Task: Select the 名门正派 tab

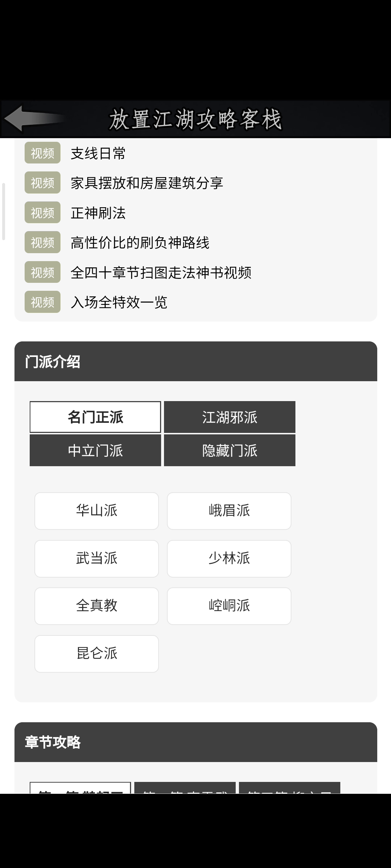Action: (95, 417)
